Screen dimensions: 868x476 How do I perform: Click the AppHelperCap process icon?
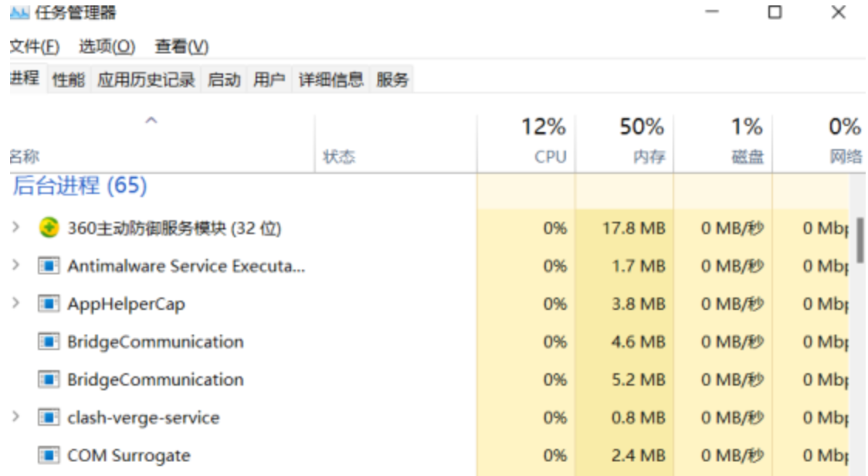coord(49,304)
